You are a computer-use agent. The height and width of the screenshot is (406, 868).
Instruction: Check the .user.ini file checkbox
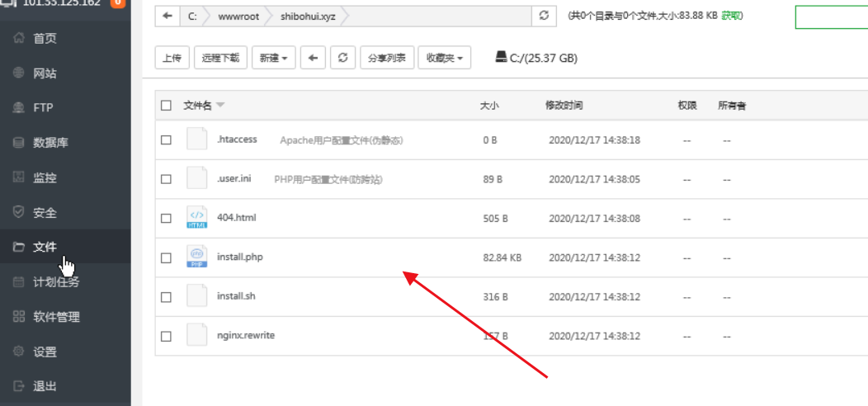[x=166, y=179]
